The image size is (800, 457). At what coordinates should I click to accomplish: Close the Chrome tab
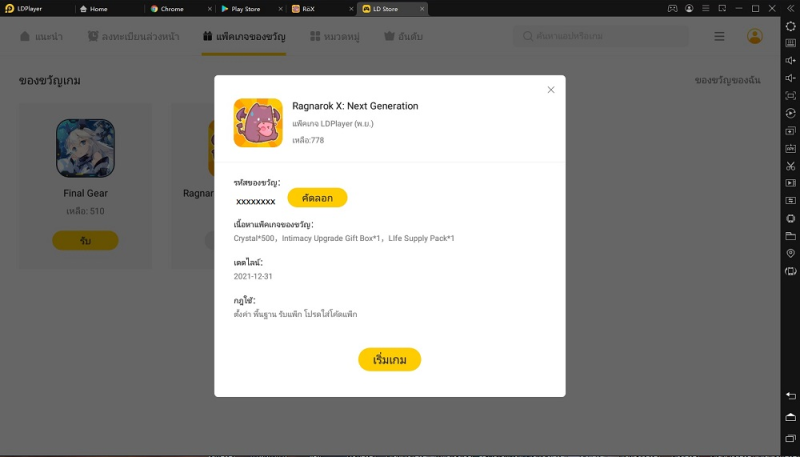point(210,9)
